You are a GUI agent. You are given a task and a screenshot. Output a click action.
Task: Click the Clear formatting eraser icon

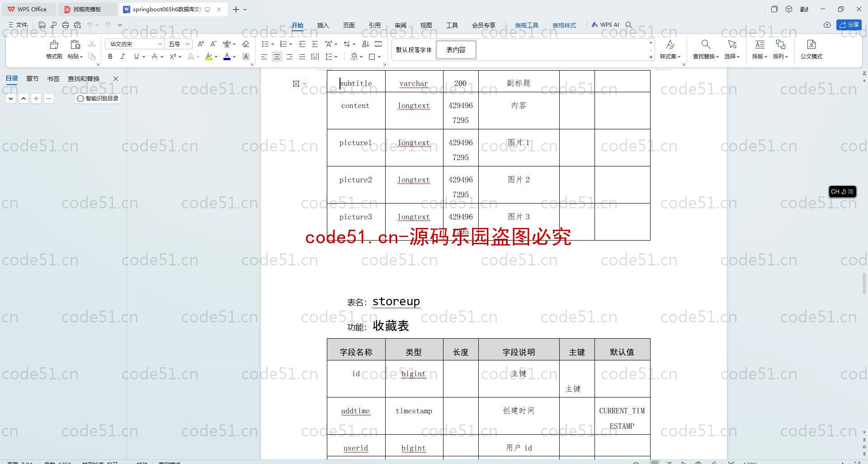coord(246,44)
